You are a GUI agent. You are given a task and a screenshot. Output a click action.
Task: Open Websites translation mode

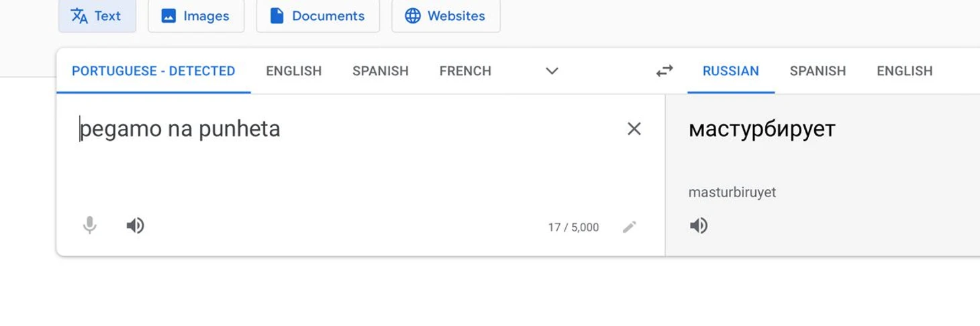point(446,16)
